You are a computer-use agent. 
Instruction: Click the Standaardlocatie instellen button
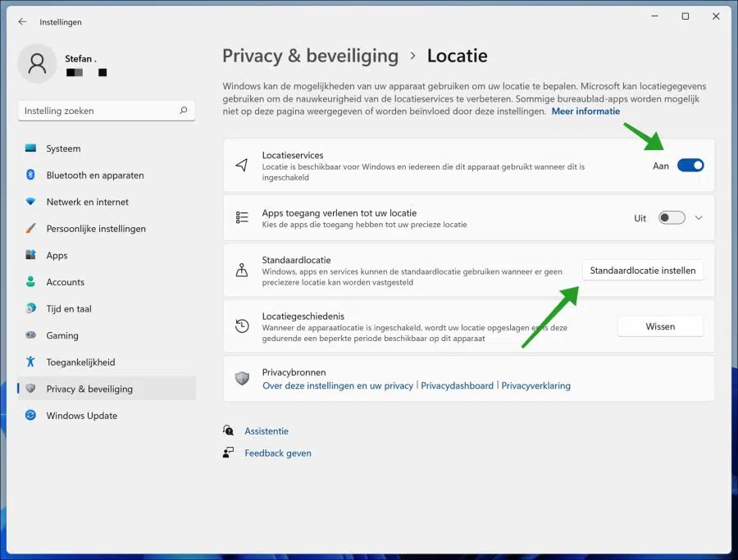(643, 271)
